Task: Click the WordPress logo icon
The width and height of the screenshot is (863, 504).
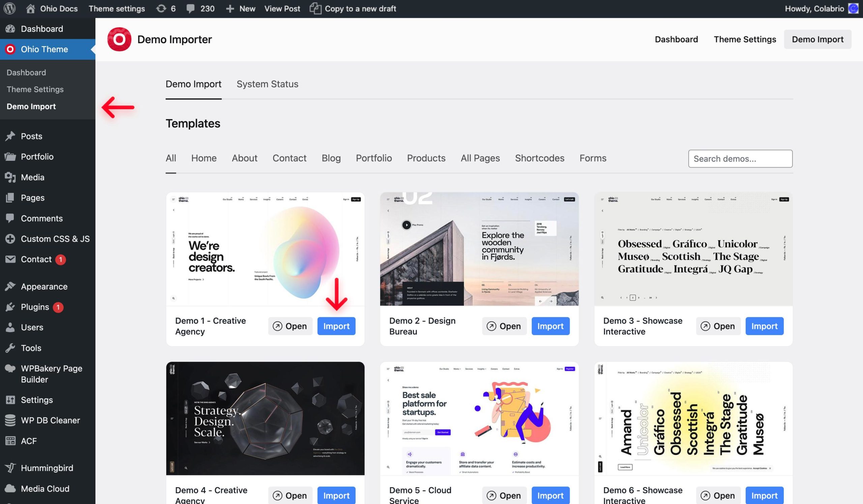Action: point(9,8)
